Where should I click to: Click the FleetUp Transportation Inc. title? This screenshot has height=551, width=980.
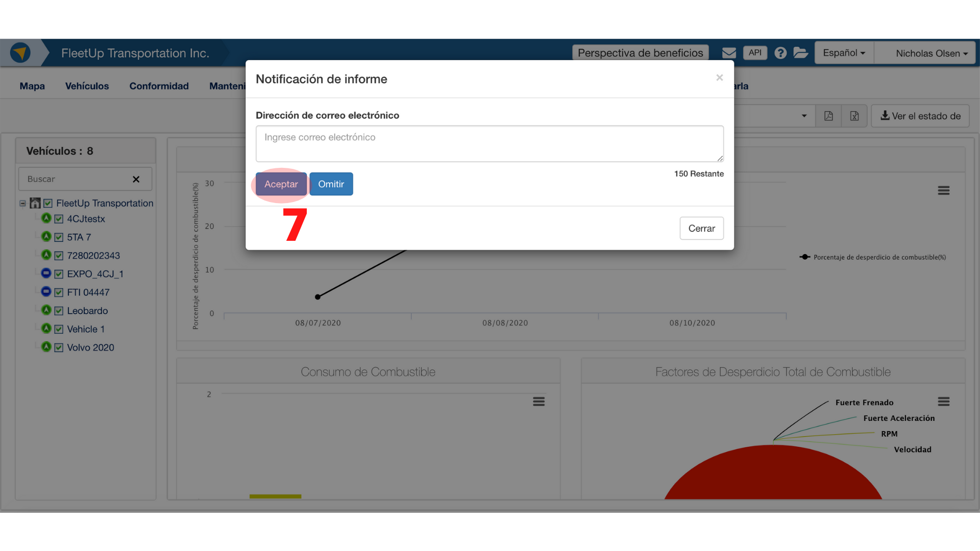tap(135, 53)
